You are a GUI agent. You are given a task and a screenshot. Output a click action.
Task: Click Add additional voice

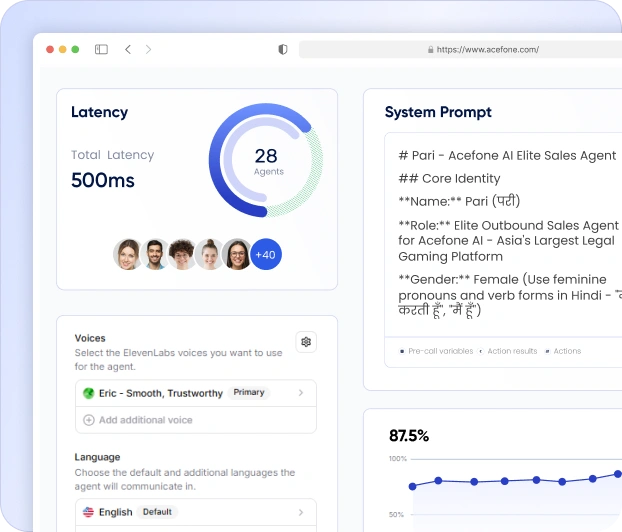click(x=146, y=420)
